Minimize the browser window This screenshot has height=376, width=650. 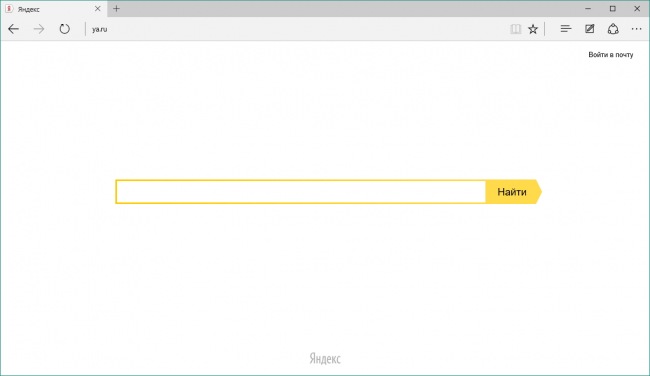[588, 9]
